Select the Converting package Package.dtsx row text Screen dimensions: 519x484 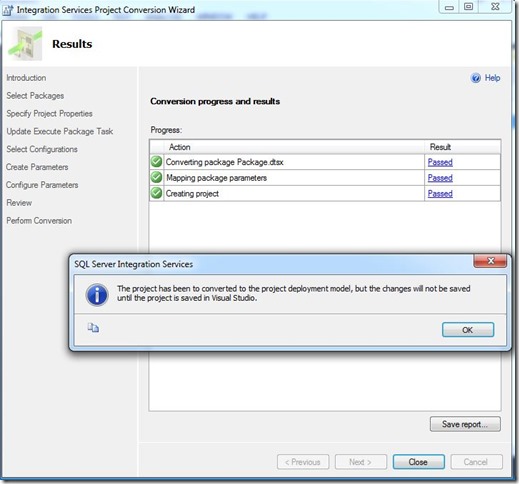pyautogui.click(x=224, y=162)
